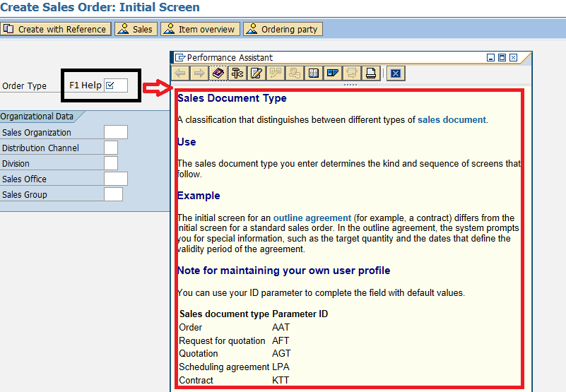Viewport: 566px width, 392px height.
Task: Click the 'Distribution Channel' label
Action: click(x=40, y=148)
